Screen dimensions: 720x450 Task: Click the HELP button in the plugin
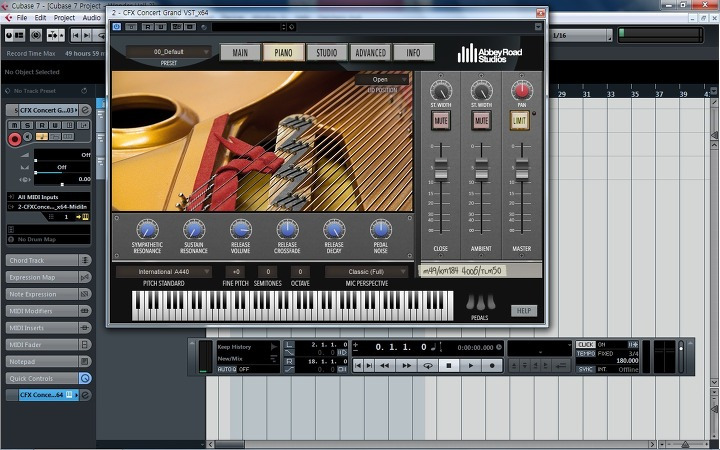524,311
